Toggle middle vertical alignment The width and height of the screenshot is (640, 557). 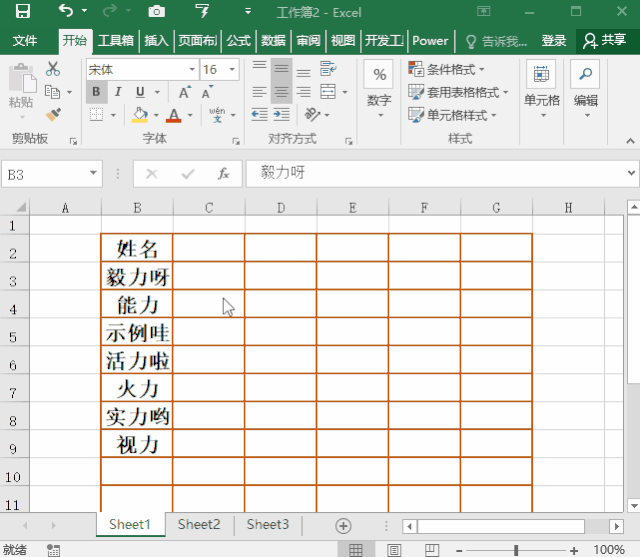[281, 69]
